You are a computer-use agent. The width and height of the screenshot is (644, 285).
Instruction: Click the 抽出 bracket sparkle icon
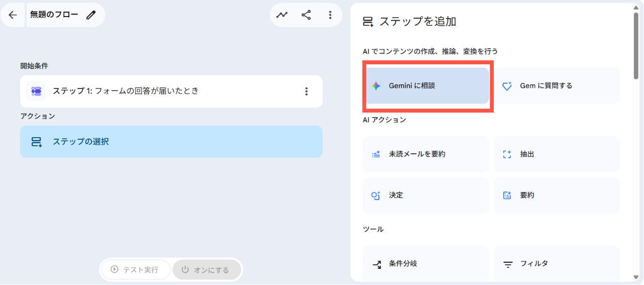pos(507,154)
